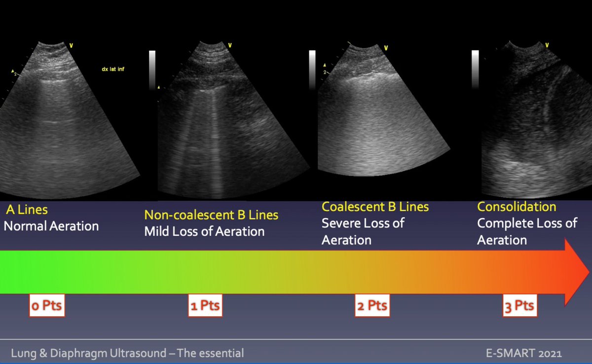
Task: Select the 2 Pts score box
Action: 373,305
